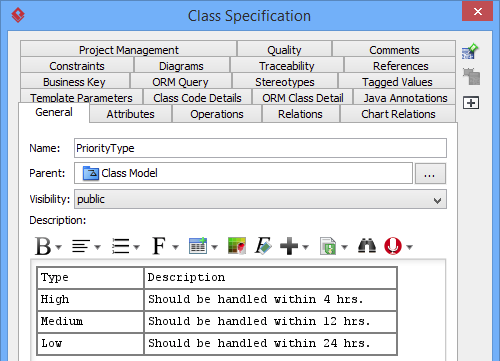Switch to the Attributes tab
The image size is (500, 361).
pyautogui.click(x=130, y=114)
